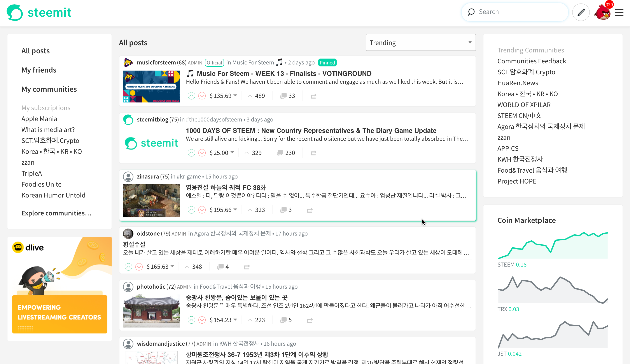Viewport: 630px width, 364px height.
Task: Expand the $25.00 payout details
Action: tap(222, 153)
